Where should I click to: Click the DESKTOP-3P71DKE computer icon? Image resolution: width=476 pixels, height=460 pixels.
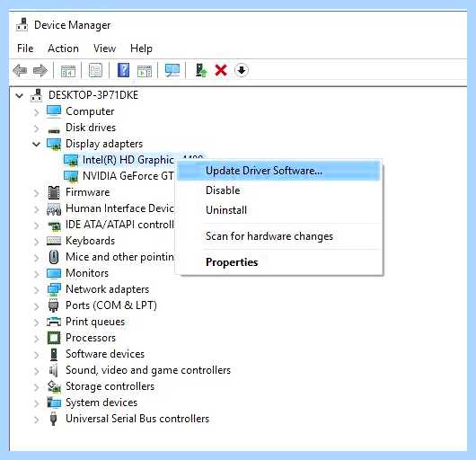click(x=37, y=95)
